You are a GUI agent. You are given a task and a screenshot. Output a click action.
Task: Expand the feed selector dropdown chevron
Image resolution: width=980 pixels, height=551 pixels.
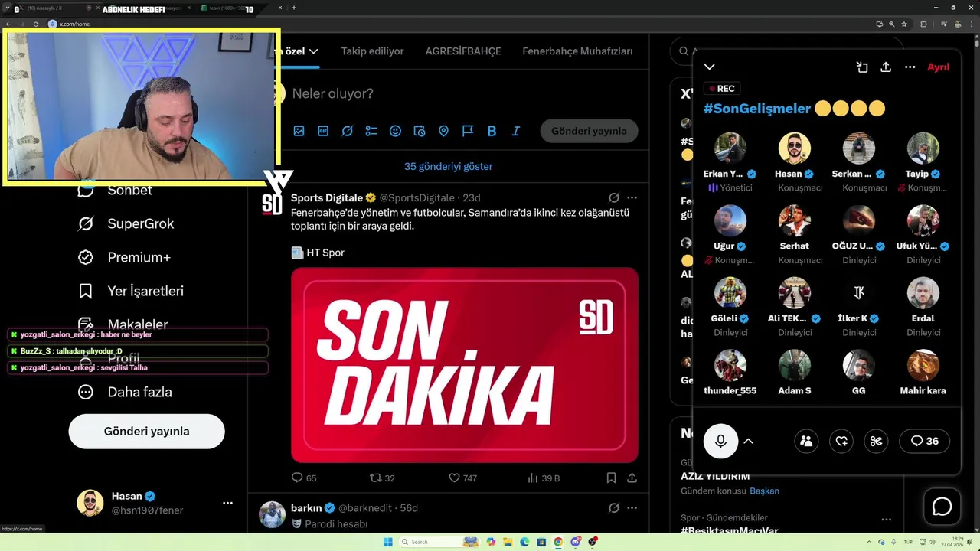(x=313, y=51)
